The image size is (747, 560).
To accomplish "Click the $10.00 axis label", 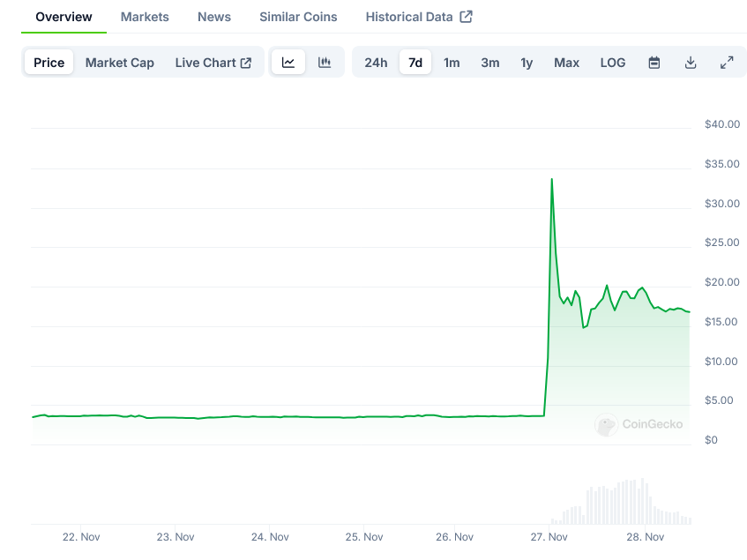I will tap(721, 362).
